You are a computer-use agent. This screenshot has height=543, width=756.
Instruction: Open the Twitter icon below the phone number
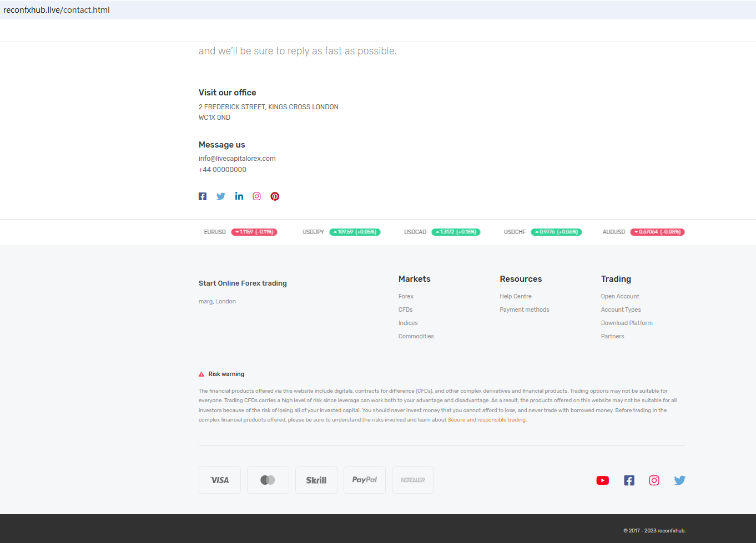point(221,196)
